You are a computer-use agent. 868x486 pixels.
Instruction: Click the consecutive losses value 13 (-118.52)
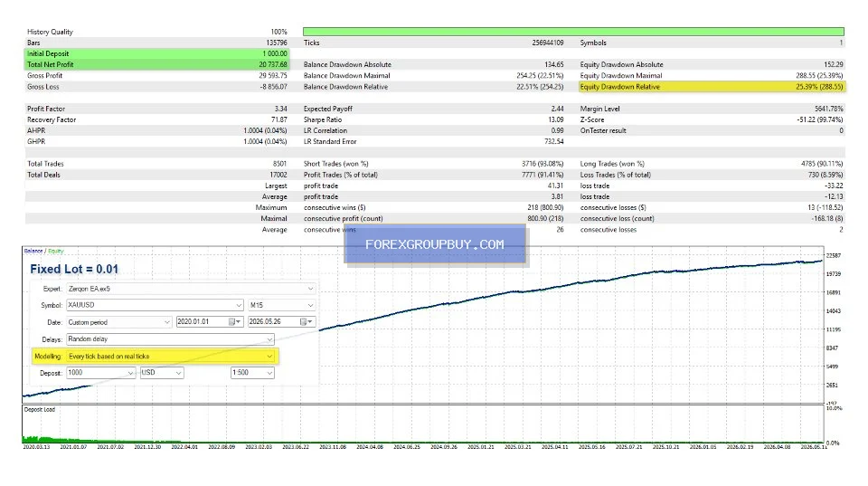tap(826, 208)
